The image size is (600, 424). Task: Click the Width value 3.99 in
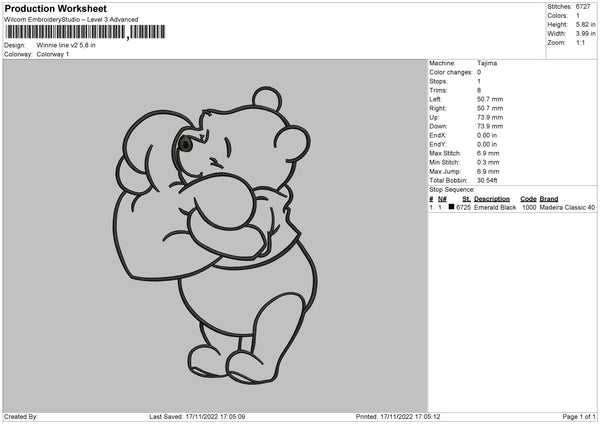[585, 34]
